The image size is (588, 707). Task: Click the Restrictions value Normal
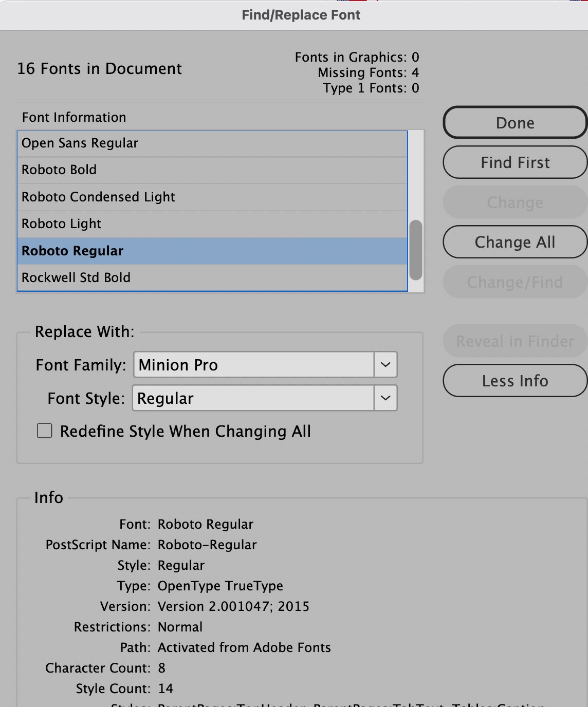pyautogui.click(x=180, y=627)
